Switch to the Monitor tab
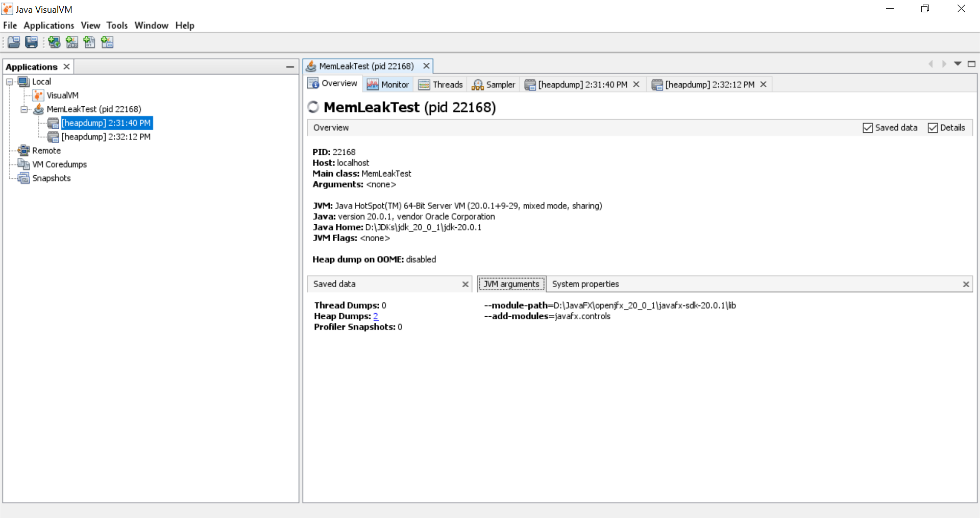 [388, 85]
